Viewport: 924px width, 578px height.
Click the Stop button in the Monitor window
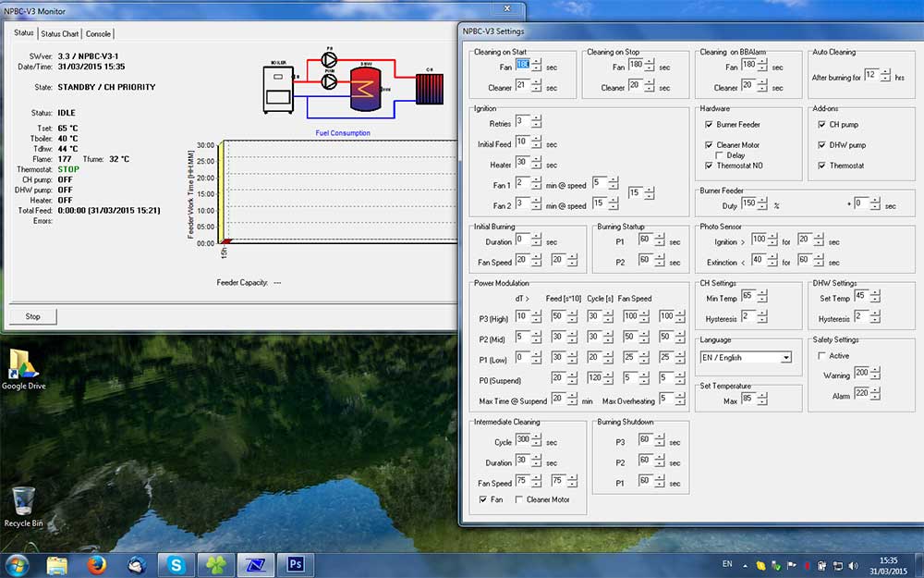pos(31,315)
